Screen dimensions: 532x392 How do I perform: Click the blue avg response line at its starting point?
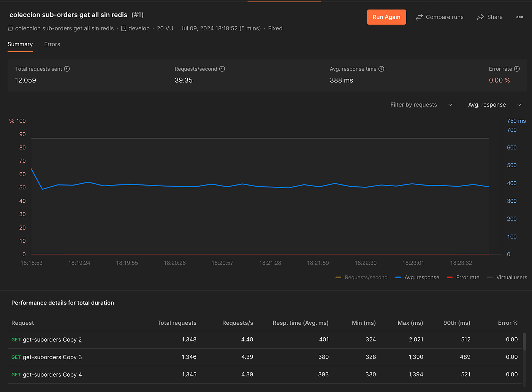31,168
